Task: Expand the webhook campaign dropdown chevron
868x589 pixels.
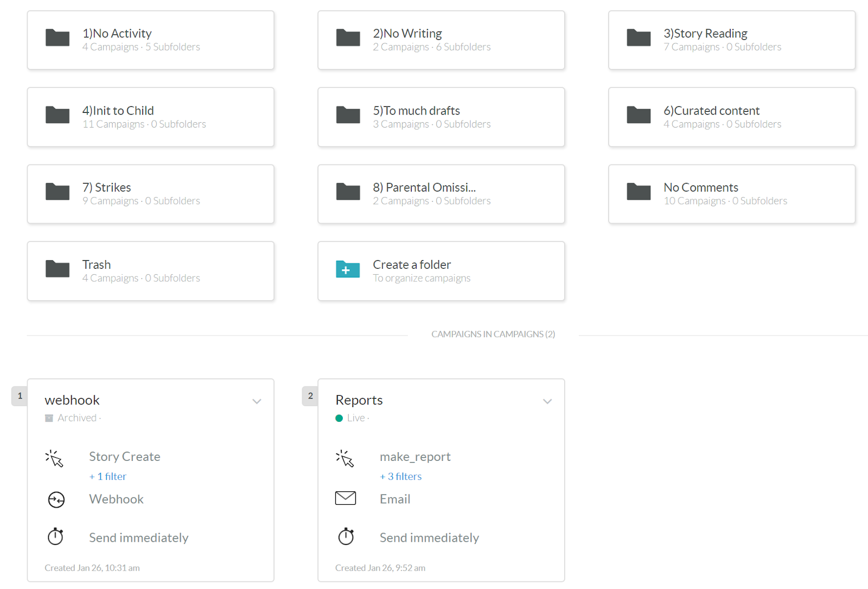Action: coord(257,401)
